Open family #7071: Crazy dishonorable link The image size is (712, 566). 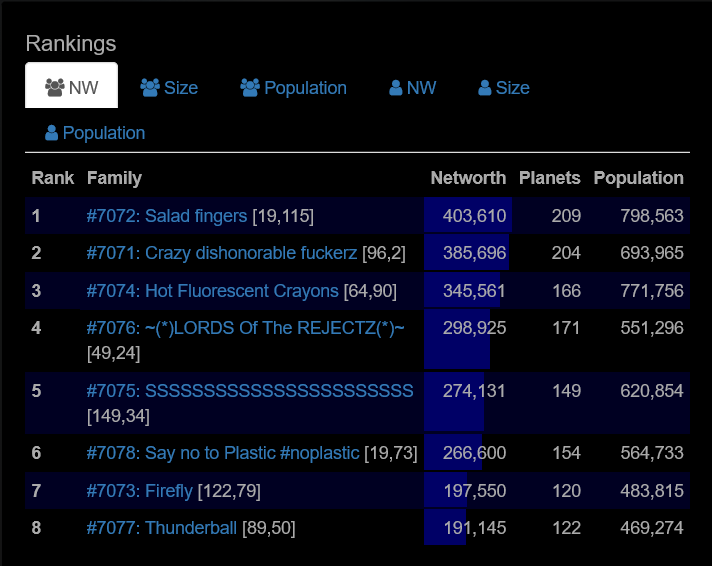pos(221,253)
